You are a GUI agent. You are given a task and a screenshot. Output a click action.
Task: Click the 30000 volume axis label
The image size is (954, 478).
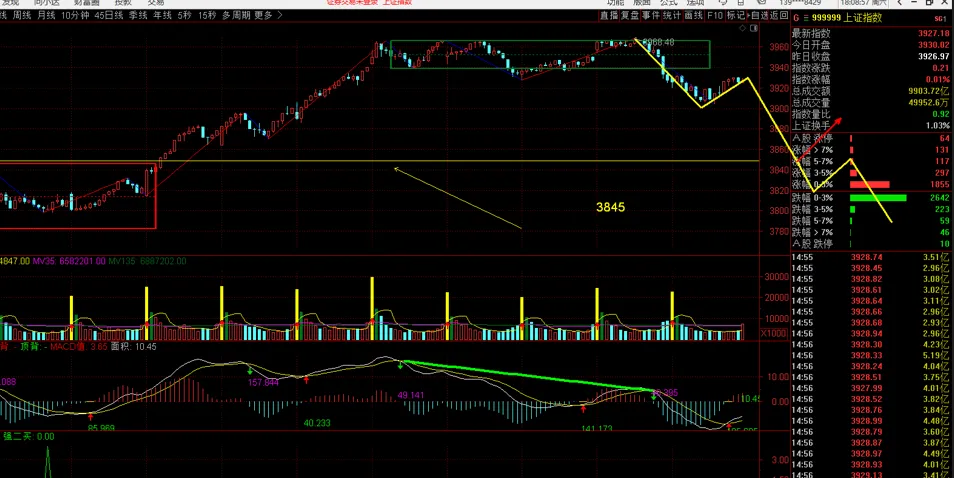click(777, 277)
